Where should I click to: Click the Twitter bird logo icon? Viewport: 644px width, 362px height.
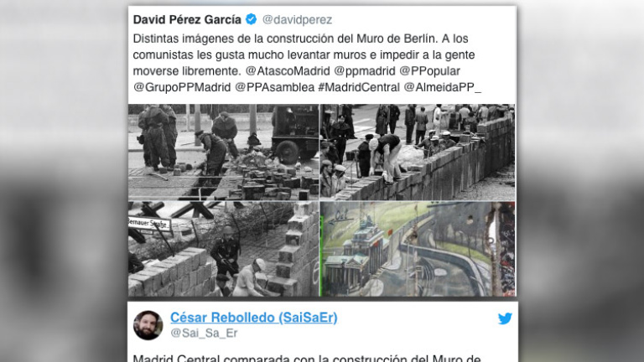point(505,318)
